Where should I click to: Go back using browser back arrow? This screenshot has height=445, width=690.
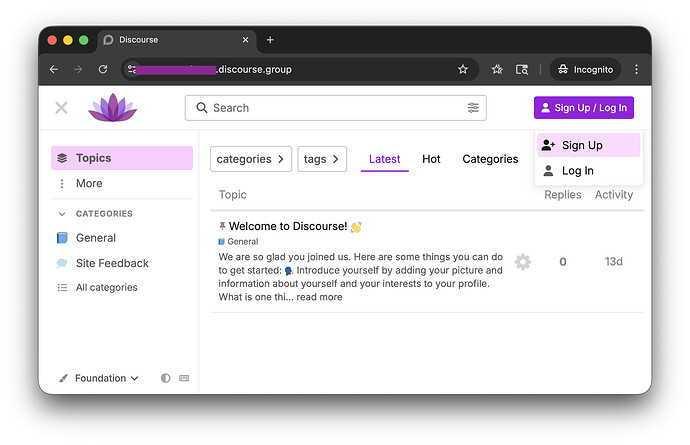pos(54,69)
